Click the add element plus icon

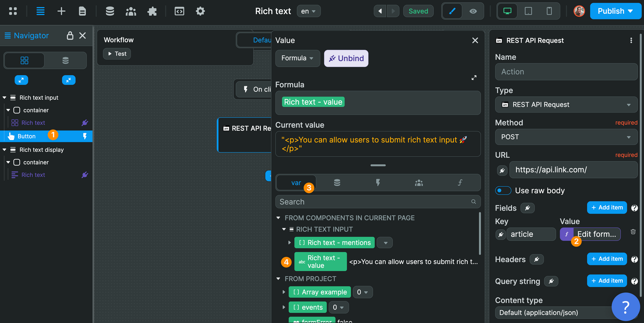[x=61, y=11]
